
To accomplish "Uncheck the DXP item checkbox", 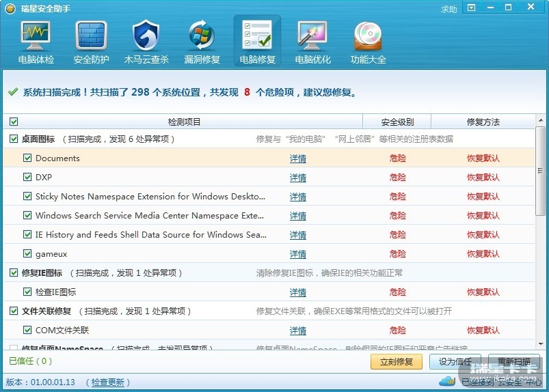I will [x=27, y=177].
